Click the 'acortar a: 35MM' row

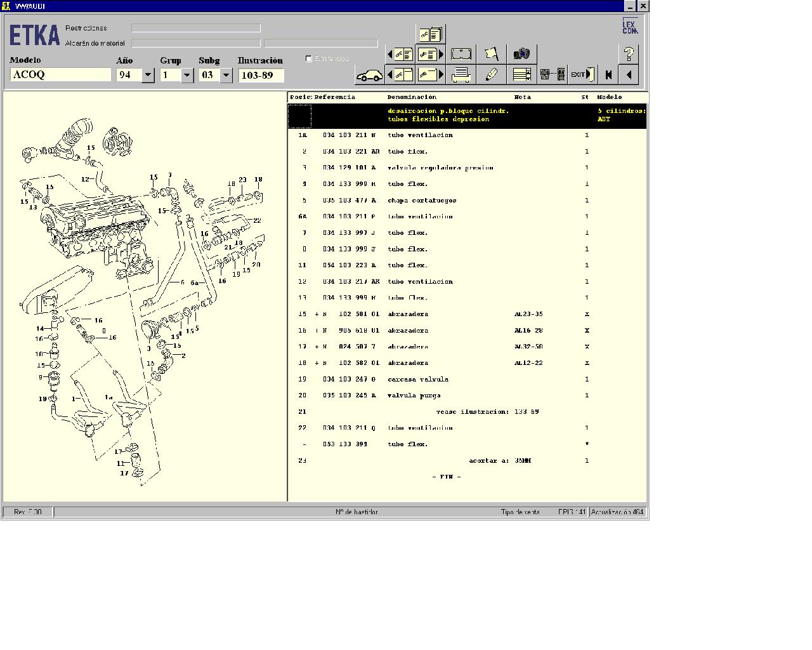468,461
